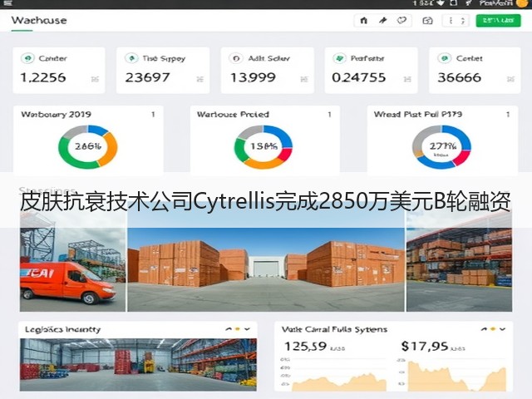Click the 2019 donut chart centre
Screen dimensions: 532x399
click(88, 146)
